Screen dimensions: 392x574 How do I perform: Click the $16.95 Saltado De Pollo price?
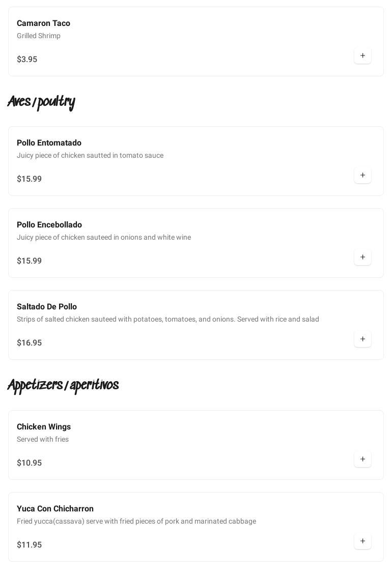[29, 343]
